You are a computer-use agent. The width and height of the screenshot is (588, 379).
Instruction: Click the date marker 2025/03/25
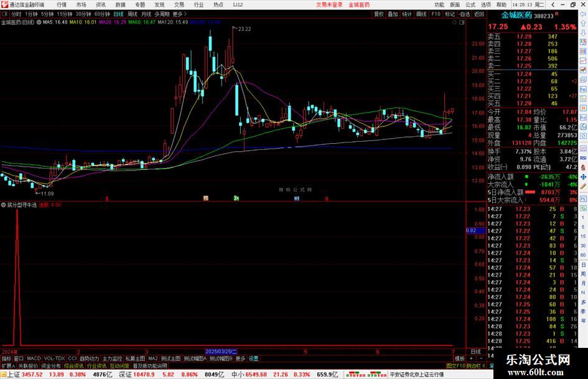(x=221, y=352)
